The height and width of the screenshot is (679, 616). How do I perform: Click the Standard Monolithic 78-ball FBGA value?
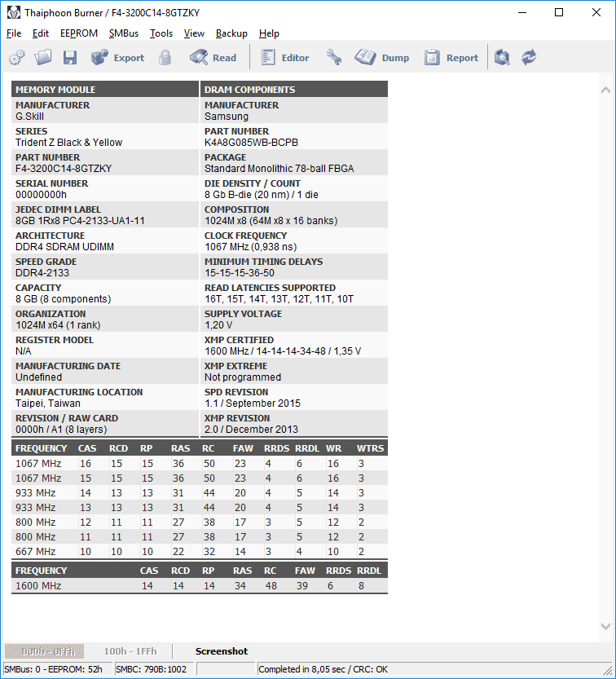(x=279, y=169)
